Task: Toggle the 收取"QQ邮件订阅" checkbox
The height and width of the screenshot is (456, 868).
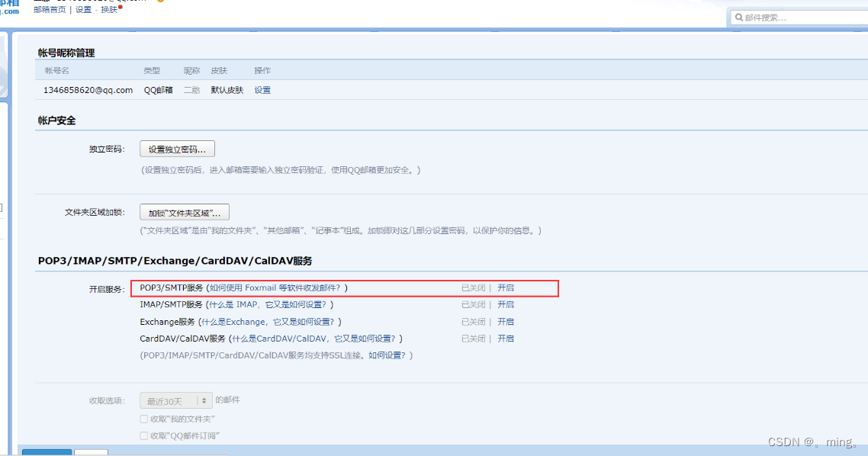Action: [x=144, y=436]
